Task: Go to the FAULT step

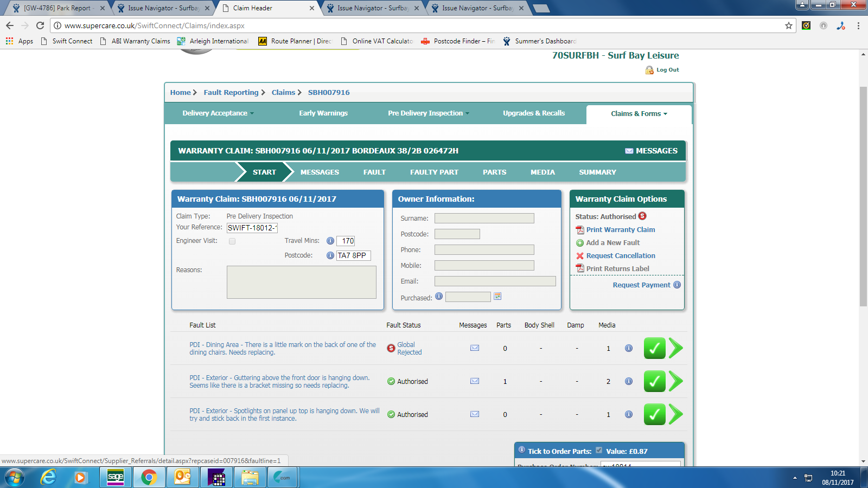Action: tap(374, 172)
